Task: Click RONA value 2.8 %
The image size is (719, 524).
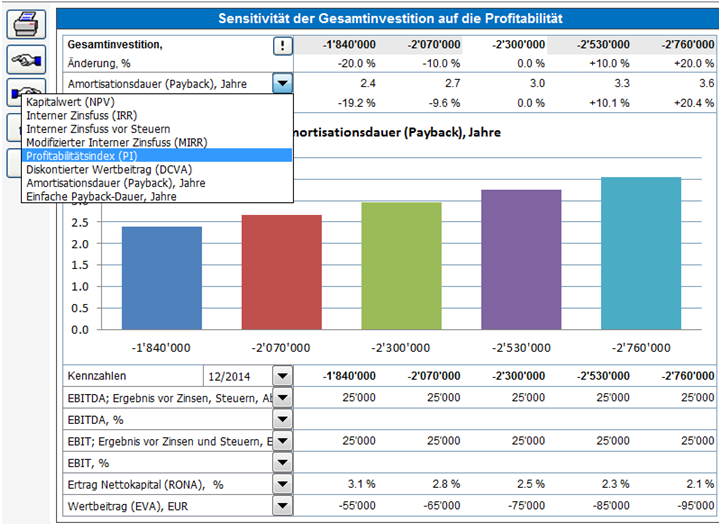Action: point(446,484)
